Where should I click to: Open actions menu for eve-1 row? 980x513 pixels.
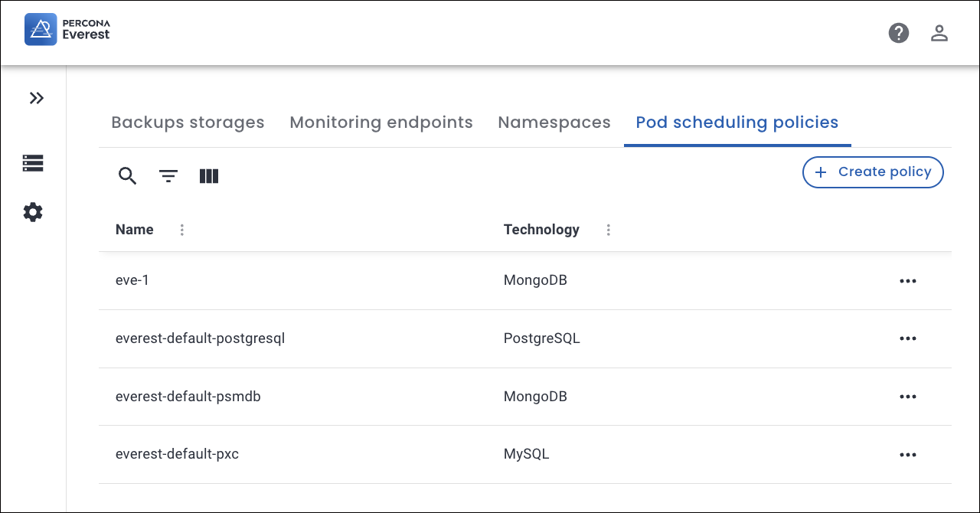tap(907, 281)
